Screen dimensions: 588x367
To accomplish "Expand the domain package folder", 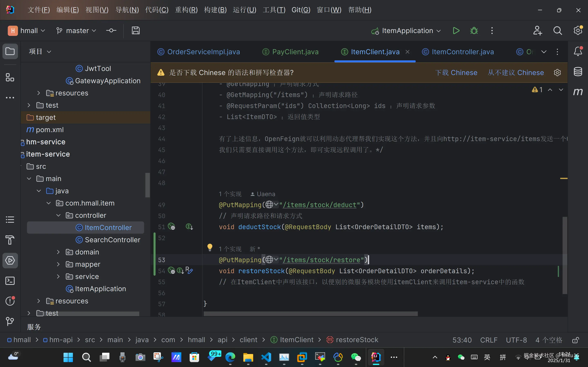I will tap(58, 252).
